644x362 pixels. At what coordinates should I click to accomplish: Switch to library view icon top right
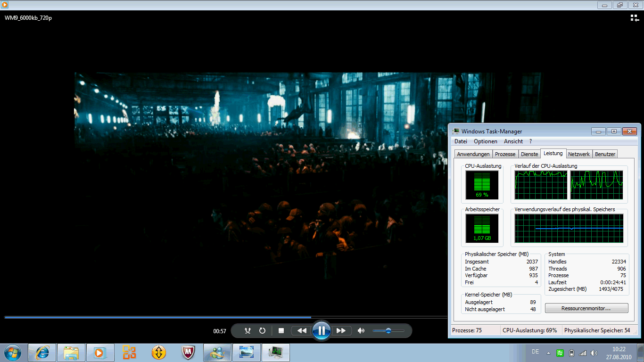click(x=635, y=18)
